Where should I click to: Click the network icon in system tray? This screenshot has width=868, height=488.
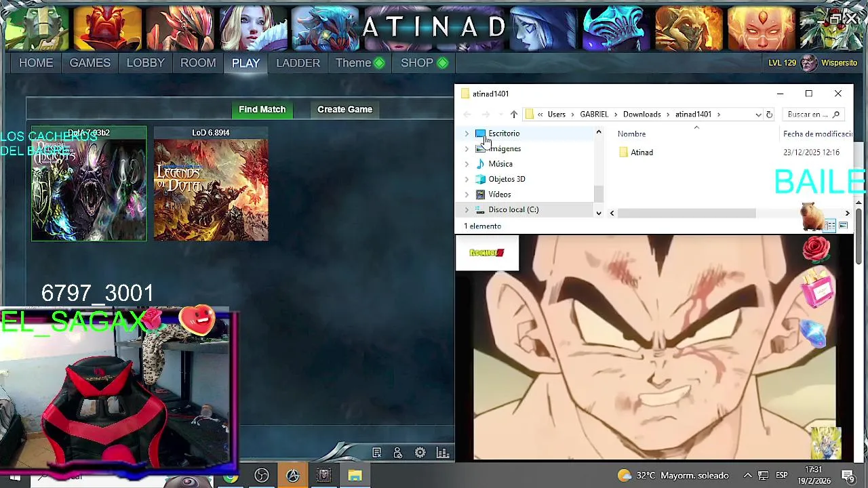tap(763, 476)
